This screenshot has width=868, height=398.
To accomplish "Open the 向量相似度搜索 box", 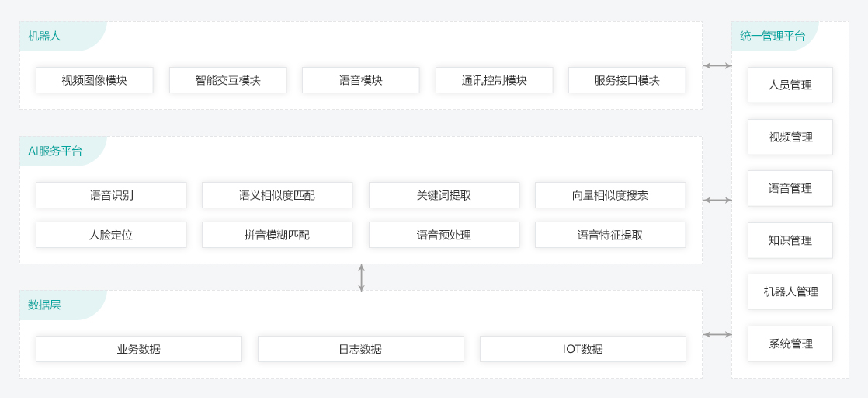I will pos(609,195).
